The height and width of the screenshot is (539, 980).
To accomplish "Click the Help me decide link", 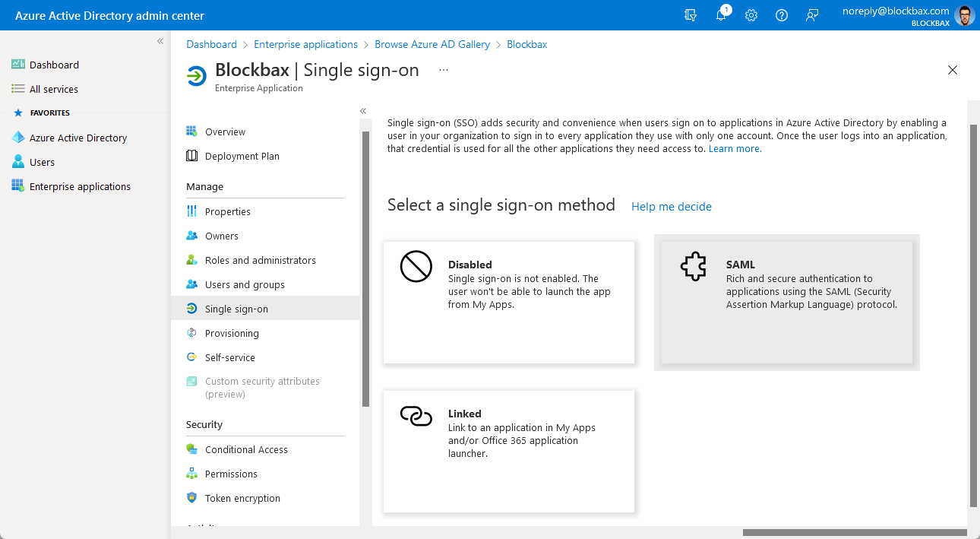I will tap(672, 207).
